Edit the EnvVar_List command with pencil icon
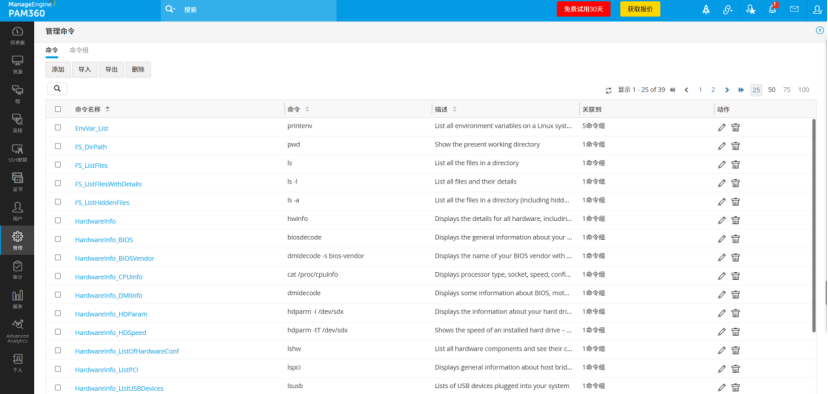 721,127
